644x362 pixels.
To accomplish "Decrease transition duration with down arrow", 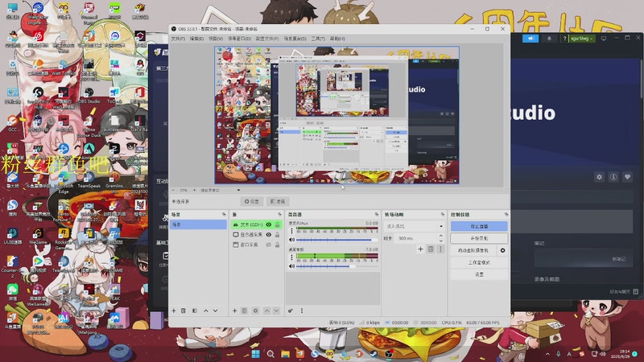I will click(440, 241).
